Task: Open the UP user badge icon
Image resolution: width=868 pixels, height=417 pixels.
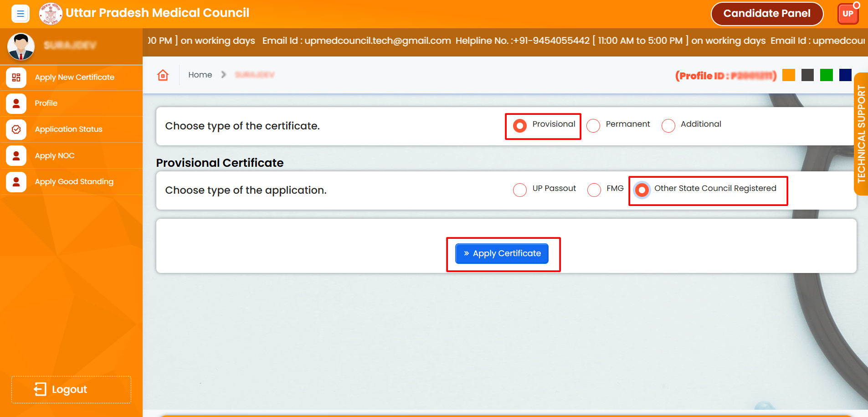Action: click(x=847, y=14)
